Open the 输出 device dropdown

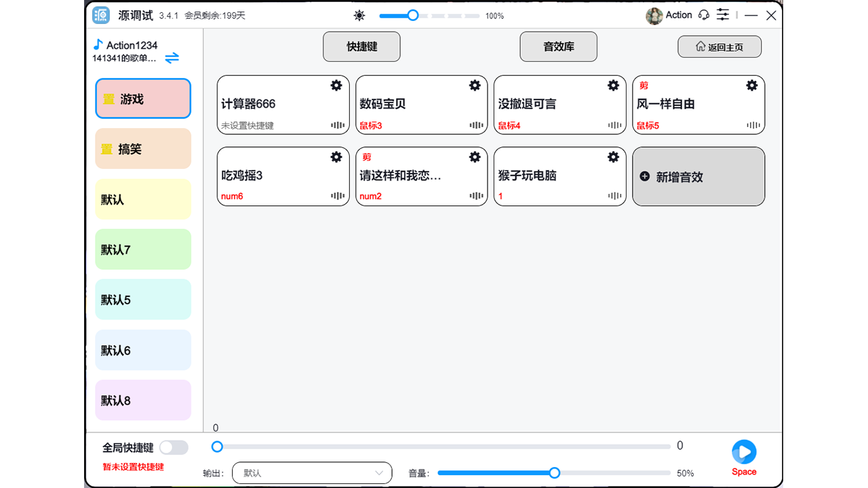tap(312, 473)
